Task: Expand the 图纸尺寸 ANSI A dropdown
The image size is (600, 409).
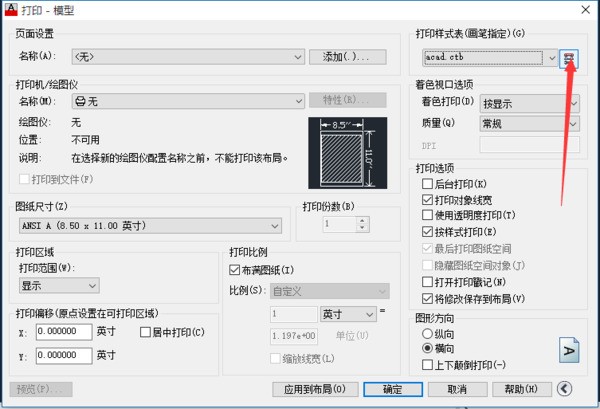Action: (150, 226)
